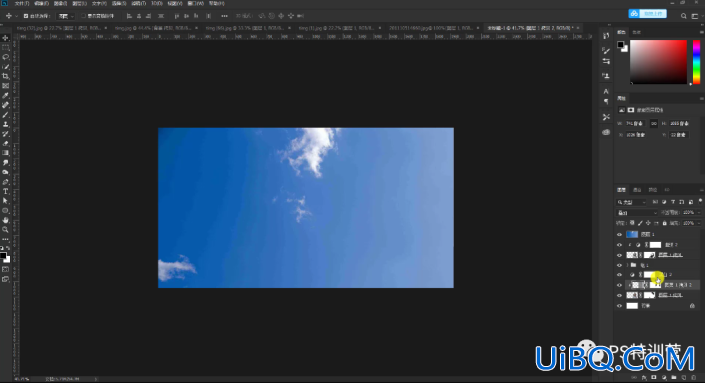Toggle eye of the highlighted selected layer

620,285
